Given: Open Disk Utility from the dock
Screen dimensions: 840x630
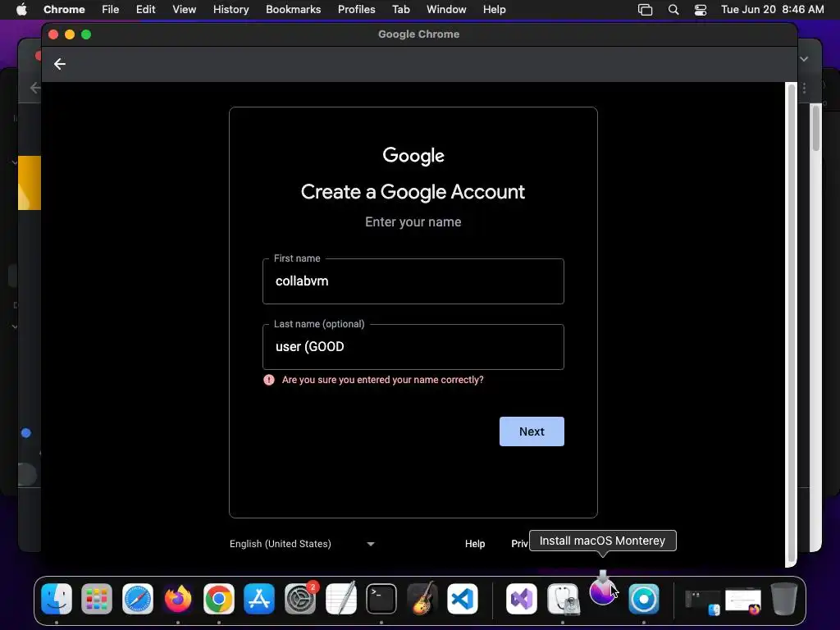Looking at the screenshot, I should pos(563,598).
